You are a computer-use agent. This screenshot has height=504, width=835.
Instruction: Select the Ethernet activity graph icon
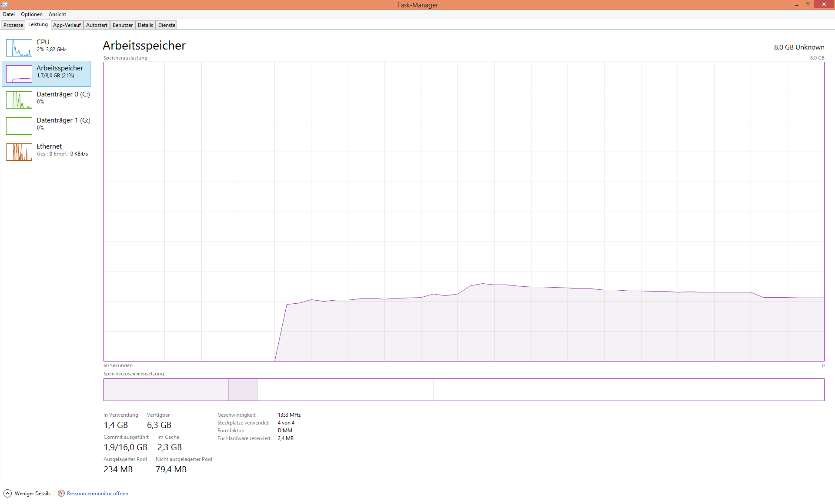point(19,152)
